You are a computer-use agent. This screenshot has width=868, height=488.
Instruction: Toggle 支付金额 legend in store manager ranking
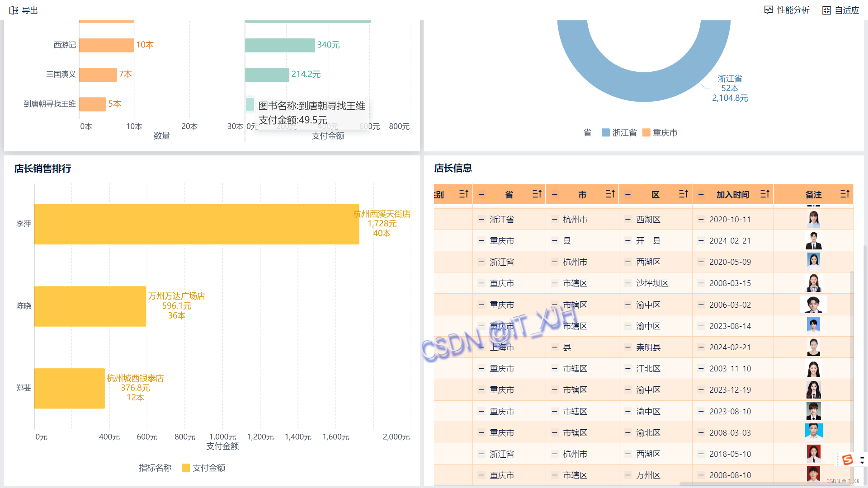tap(203, 468)
